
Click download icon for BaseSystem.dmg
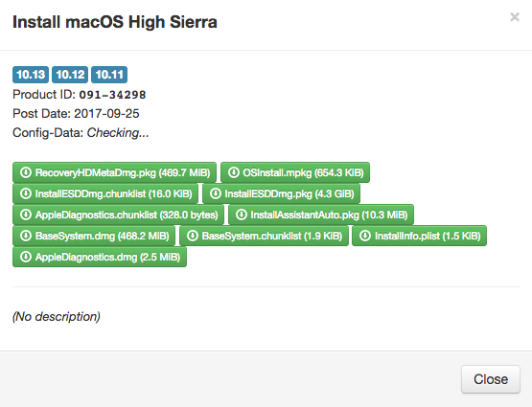(26, 236)
